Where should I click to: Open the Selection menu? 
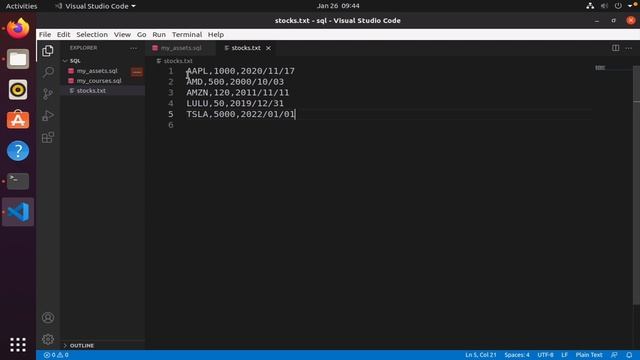pyautogui.click(x=92, y=34)
